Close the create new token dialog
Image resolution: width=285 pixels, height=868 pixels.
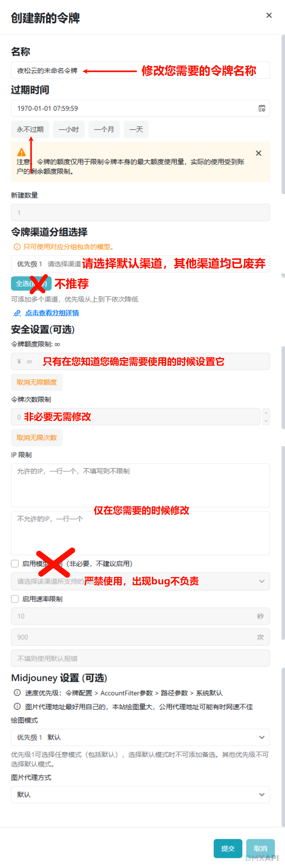269,16
